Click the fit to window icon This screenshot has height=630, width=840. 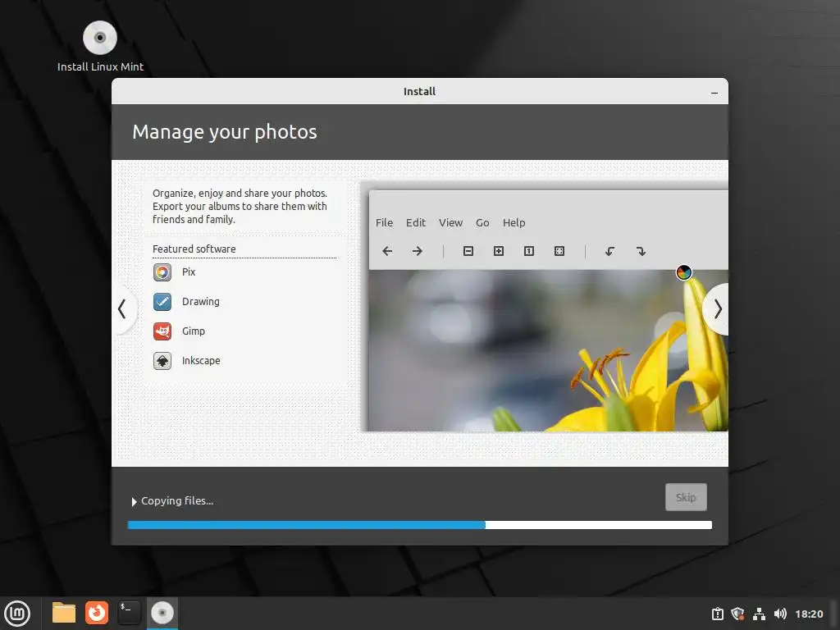coord(559,251)
